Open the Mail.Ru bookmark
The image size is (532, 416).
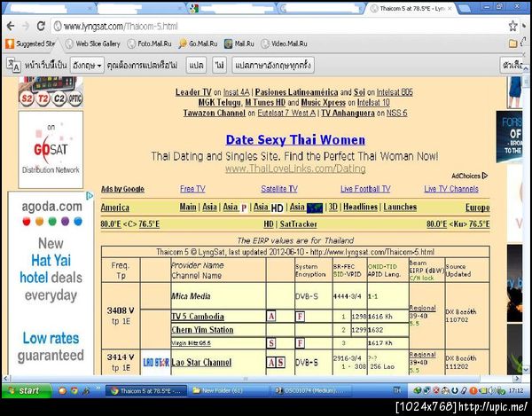tap(239, 43)
